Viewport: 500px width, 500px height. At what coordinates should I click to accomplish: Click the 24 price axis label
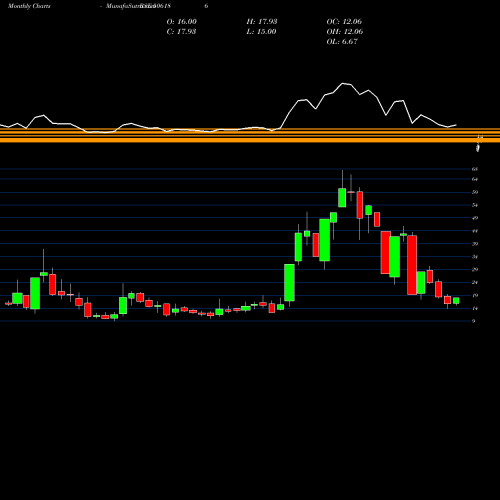(x=475, y=283)
